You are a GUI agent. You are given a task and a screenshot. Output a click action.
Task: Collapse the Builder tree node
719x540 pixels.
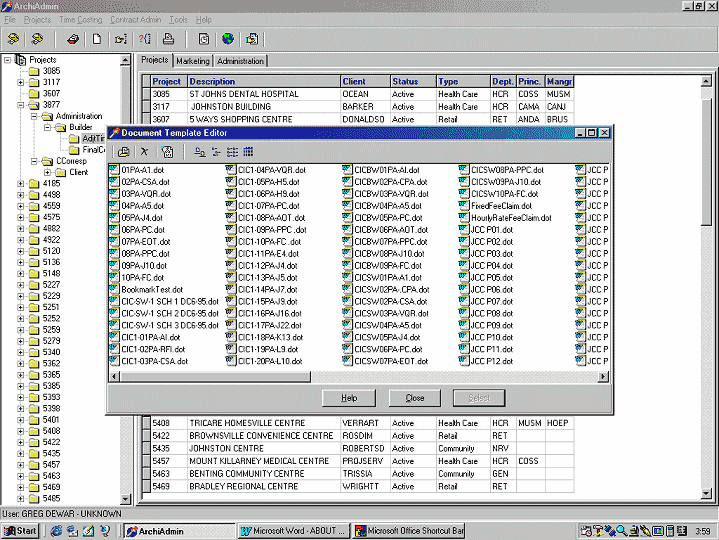click(47, 127)
